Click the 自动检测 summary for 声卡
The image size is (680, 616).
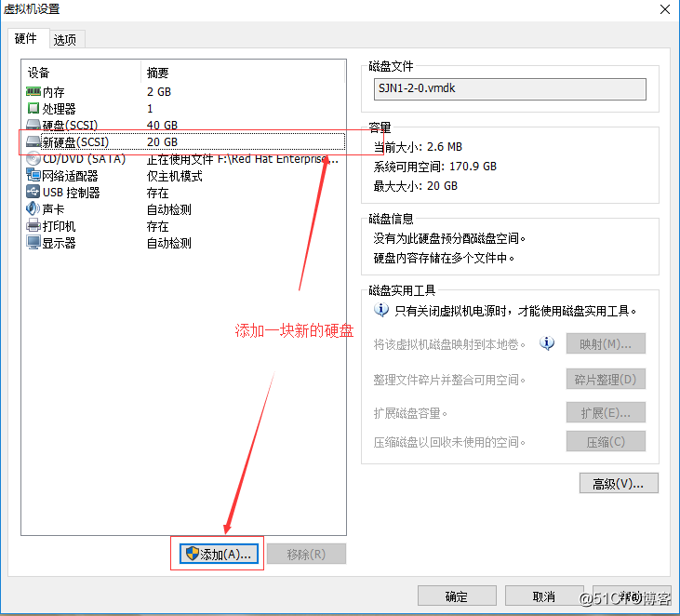(x=168, y=209)
